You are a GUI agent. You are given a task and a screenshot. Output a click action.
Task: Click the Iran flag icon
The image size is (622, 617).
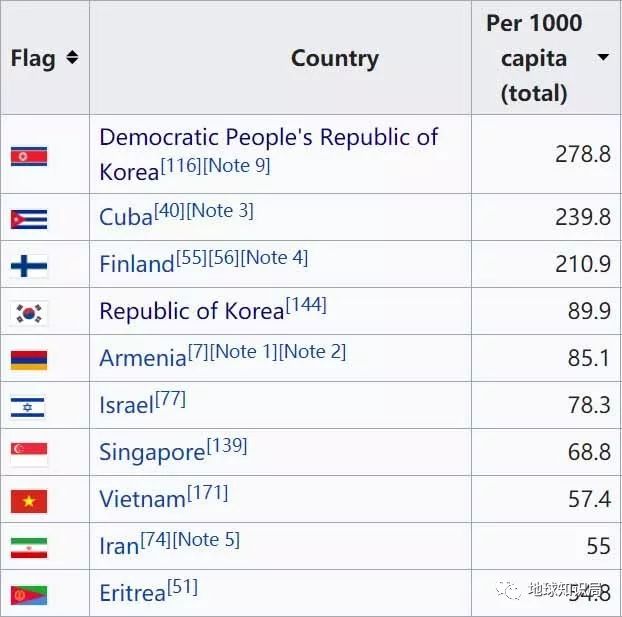pos(29,546)
